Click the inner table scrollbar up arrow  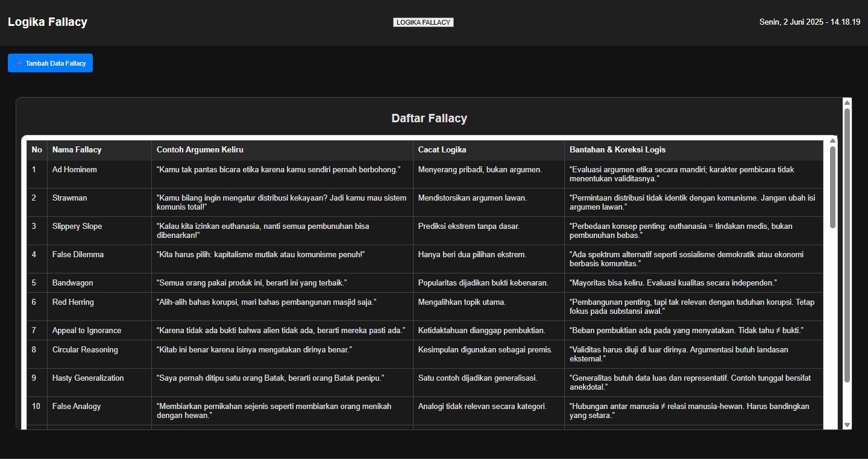click(x=833, y=141)
